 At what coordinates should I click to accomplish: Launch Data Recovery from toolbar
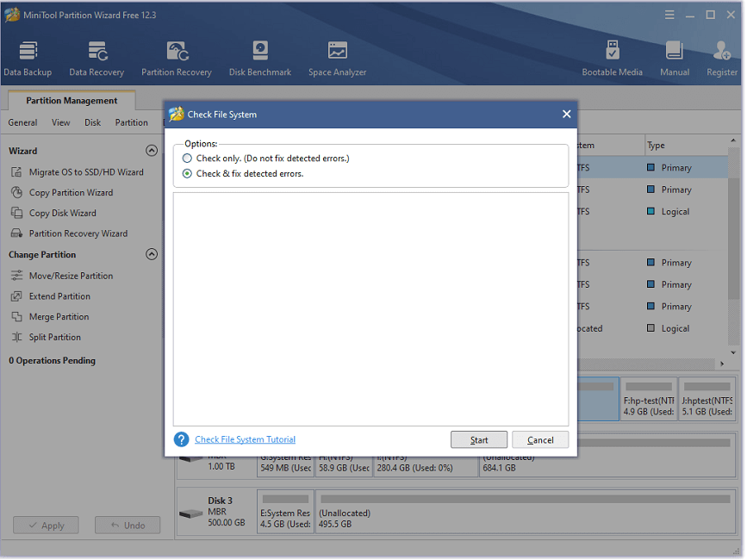pos(96,59)
